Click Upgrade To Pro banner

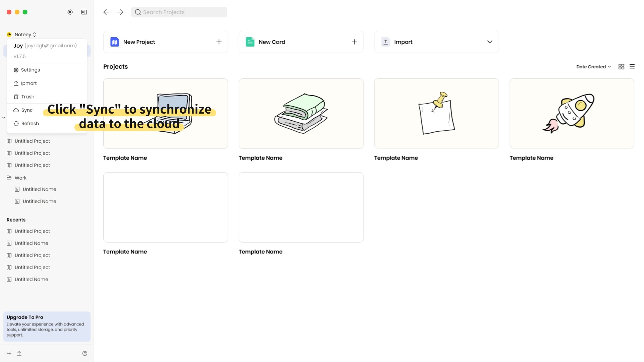[47, 327]
